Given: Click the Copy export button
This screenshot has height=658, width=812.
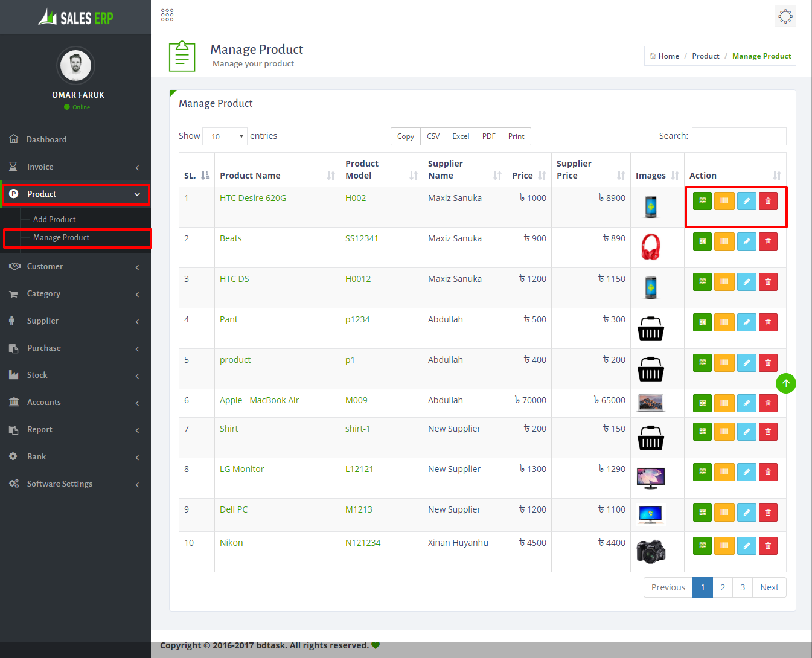Looking at the screenshot, I should 406,136.
